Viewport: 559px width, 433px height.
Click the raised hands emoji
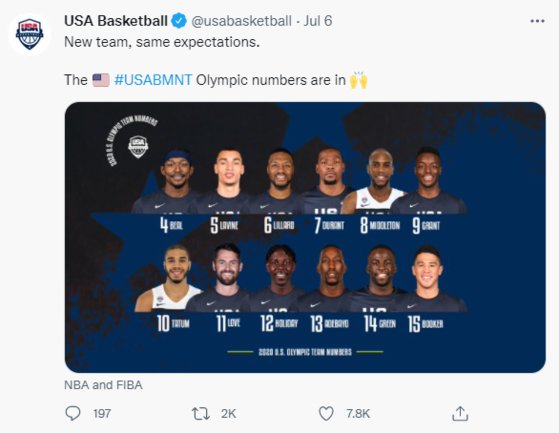point(358,80)
